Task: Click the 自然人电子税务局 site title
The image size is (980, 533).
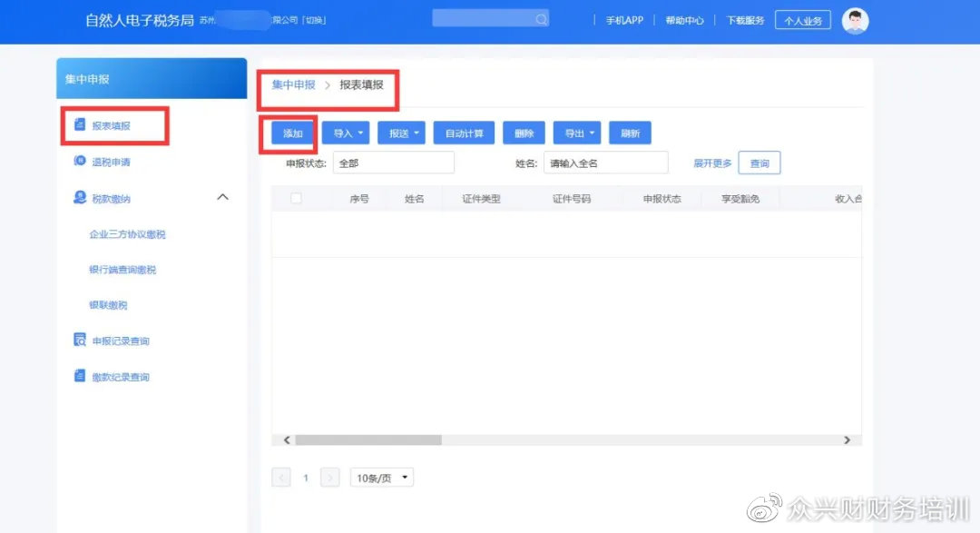Action: tap(140, 20)
